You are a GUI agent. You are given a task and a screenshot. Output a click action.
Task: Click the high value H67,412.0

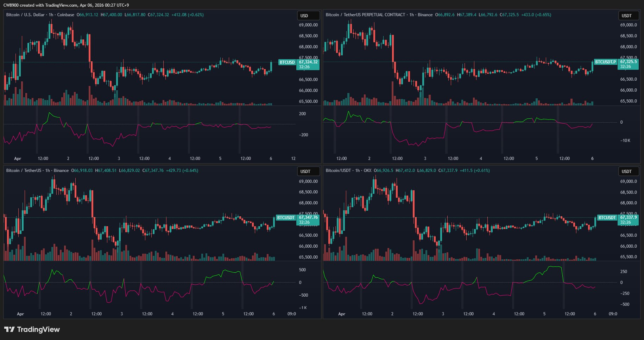click(x=405, y=171)
